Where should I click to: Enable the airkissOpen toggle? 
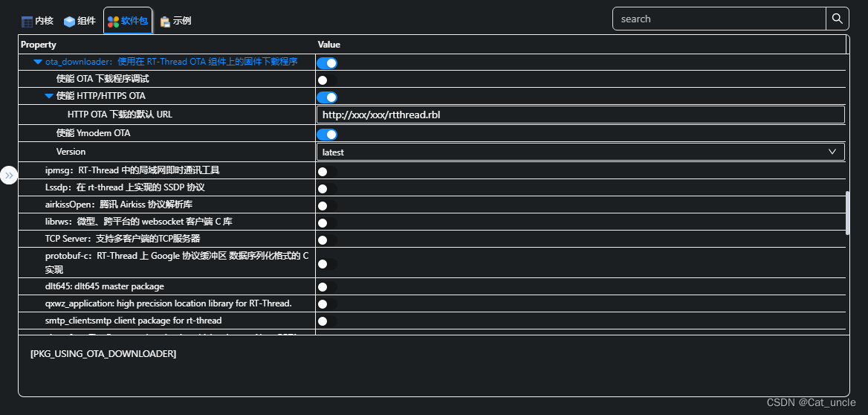[x=326, y=206]
